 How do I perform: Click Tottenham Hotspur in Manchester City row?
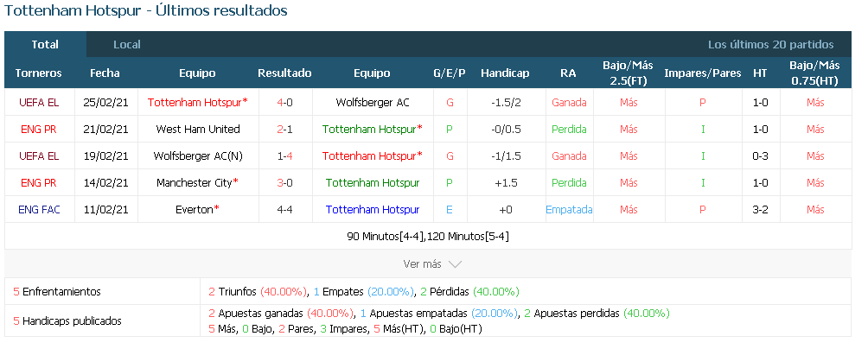[x=373, y=182]
